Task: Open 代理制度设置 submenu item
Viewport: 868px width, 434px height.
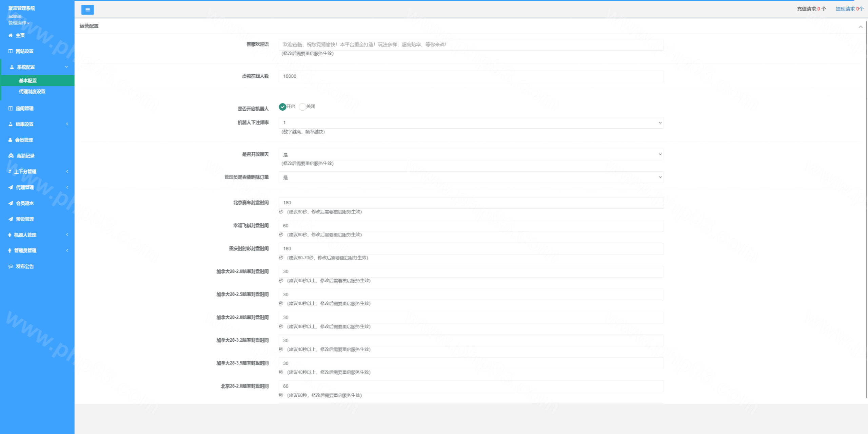Action: tap(32, 92)
